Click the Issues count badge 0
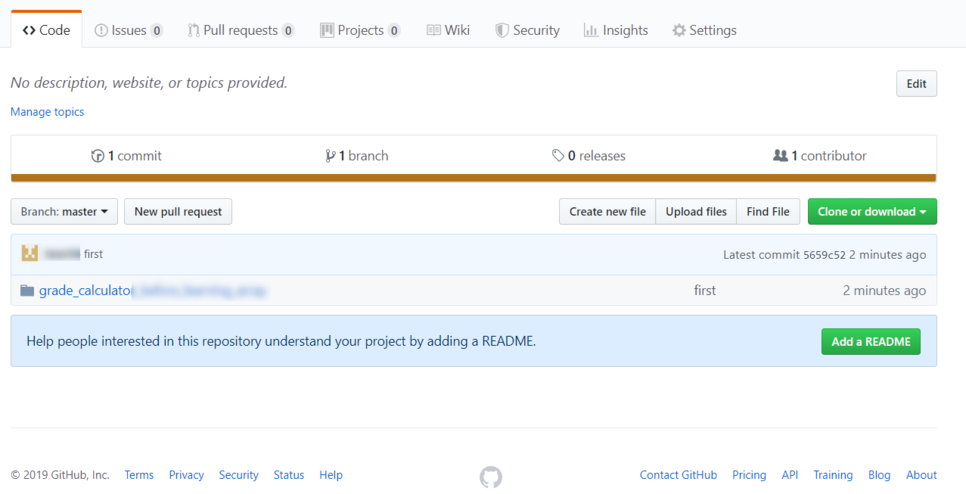Viewport: 966px width, 494px height. click(156, 30)
